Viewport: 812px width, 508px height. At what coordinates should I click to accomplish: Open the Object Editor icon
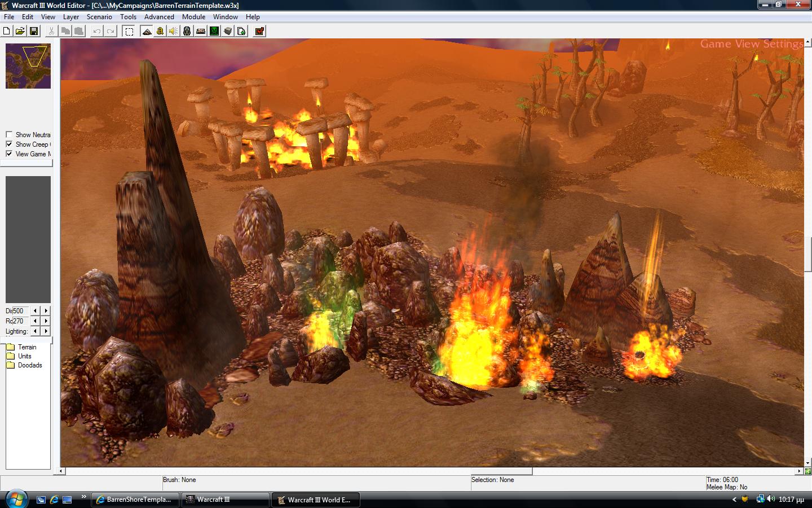187,31
